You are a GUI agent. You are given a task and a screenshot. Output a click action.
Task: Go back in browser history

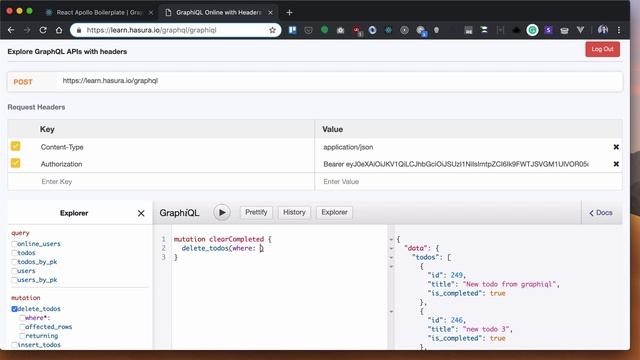pyautogui.click(x=11, y=30)
